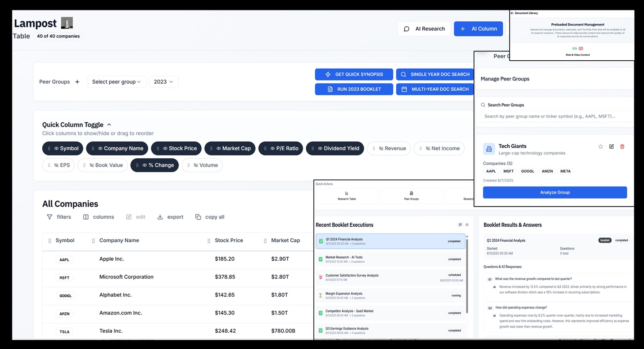Click the $145.30 stock price cell
This screenshot has height=349, width=644.
pyautogui.click(x=224, y=313)
